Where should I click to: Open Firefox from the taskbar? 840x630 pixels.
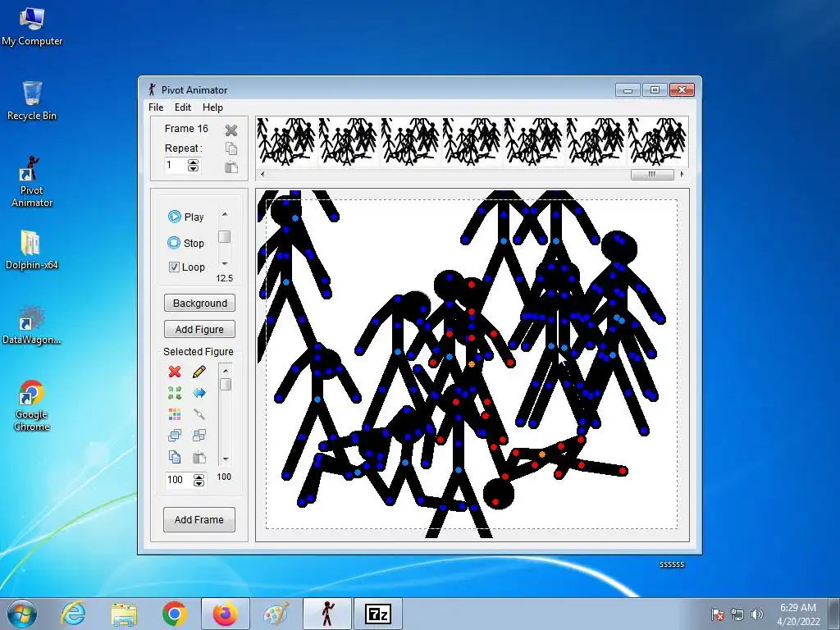click(225, 614)
